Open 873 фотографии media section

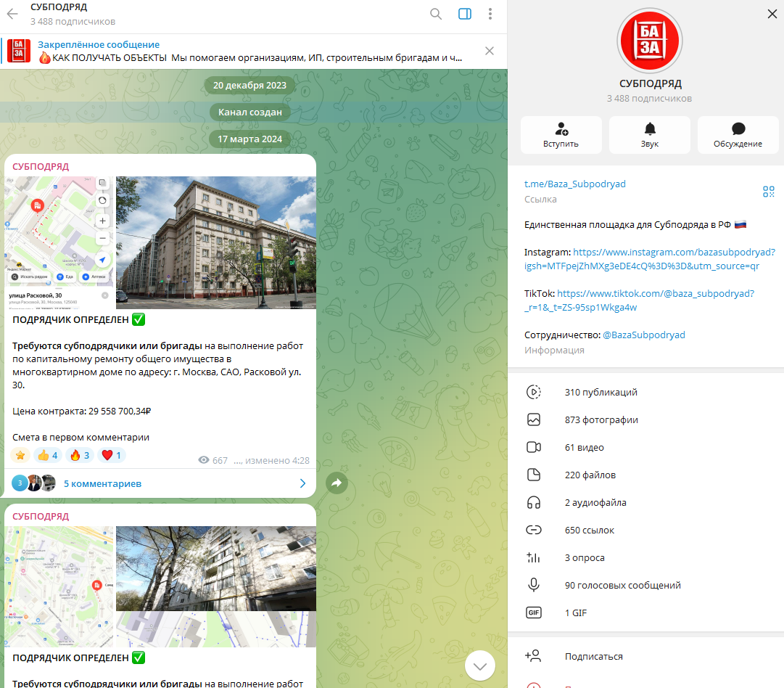(646, 419)
